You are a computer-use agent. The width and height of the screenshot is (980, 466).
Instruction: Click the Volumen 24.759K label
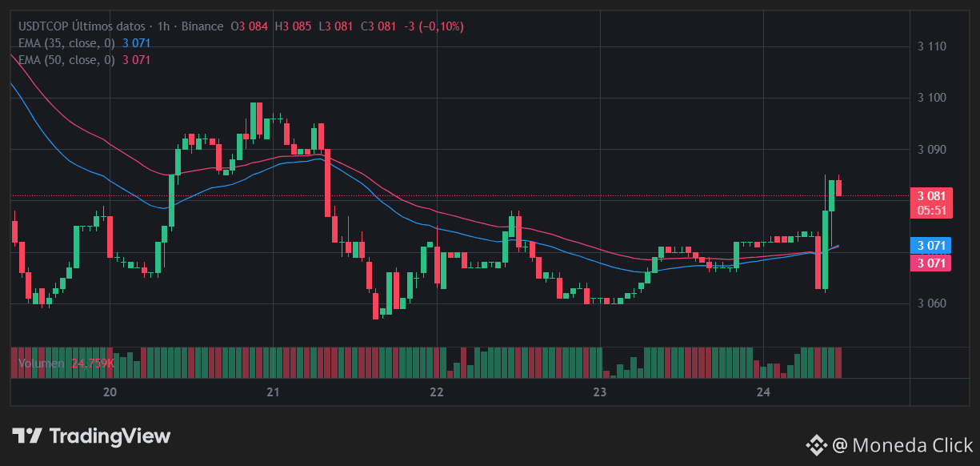66,364
